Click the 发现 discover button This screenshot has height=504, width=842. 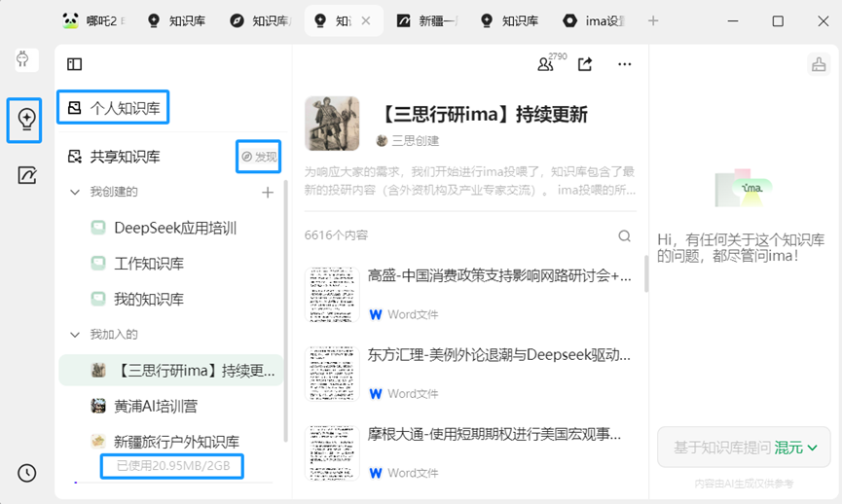pos(258,157)
